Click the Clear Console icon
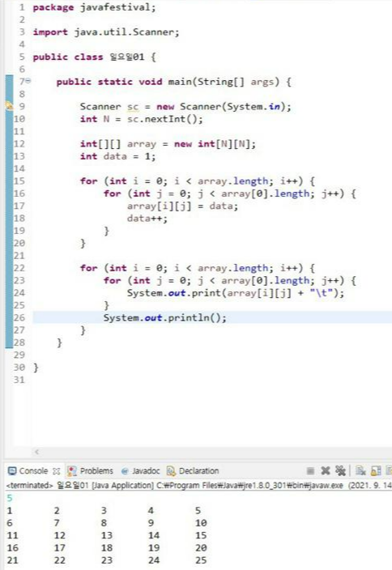392x570 pixels. coord(360,470)
